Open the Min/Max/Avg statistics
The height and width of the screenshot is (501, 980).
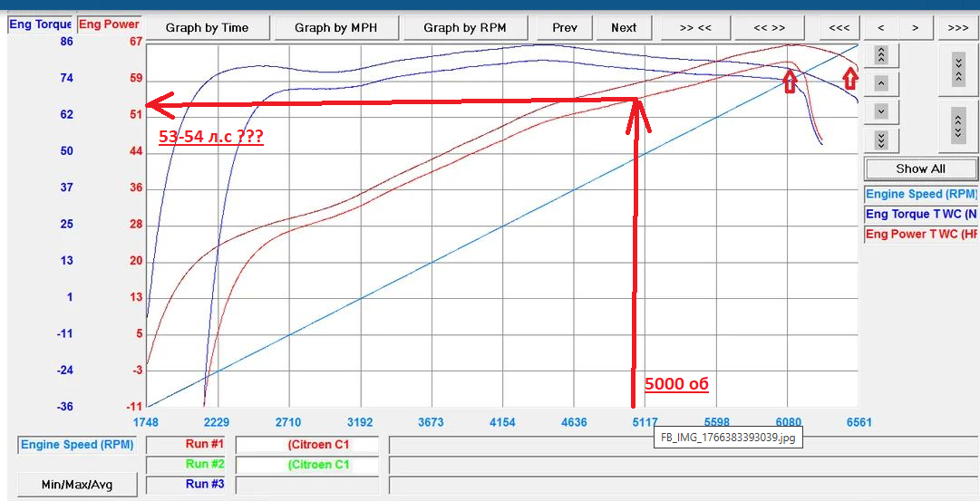coord(77,485)
